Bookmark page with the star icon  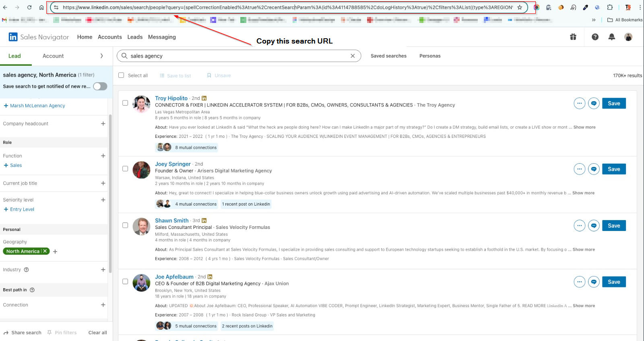[520, 7]
